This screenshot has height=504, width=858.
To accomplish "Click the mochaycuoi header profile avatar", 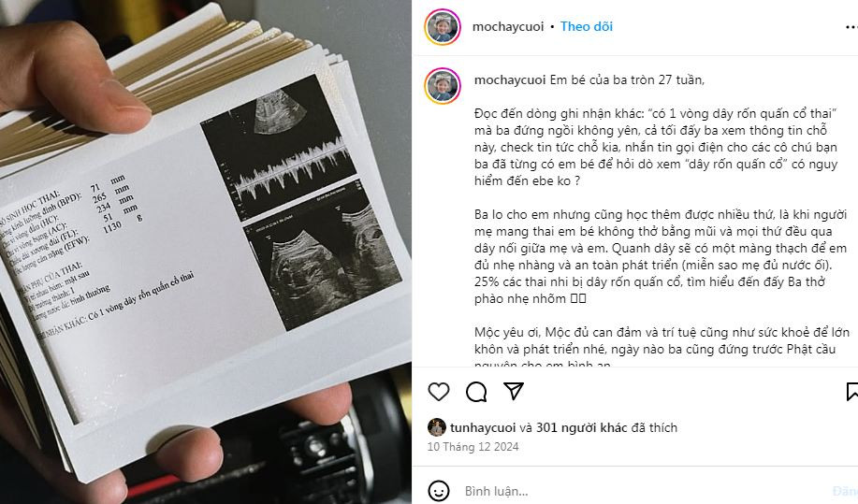I will [x=443, y=27].
